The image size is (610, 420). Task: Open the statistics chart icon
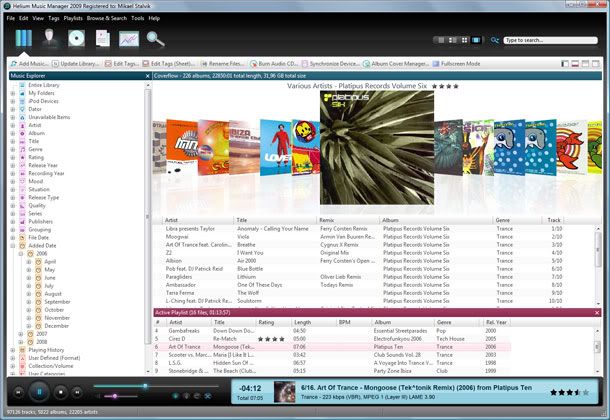[x=129, y=39]
